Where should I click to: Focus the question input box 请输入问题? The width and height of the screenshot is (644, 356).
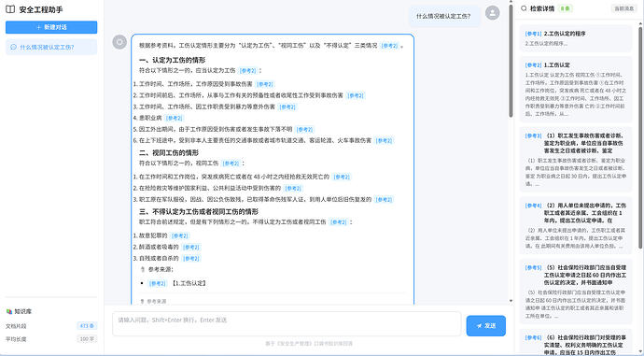287,323
